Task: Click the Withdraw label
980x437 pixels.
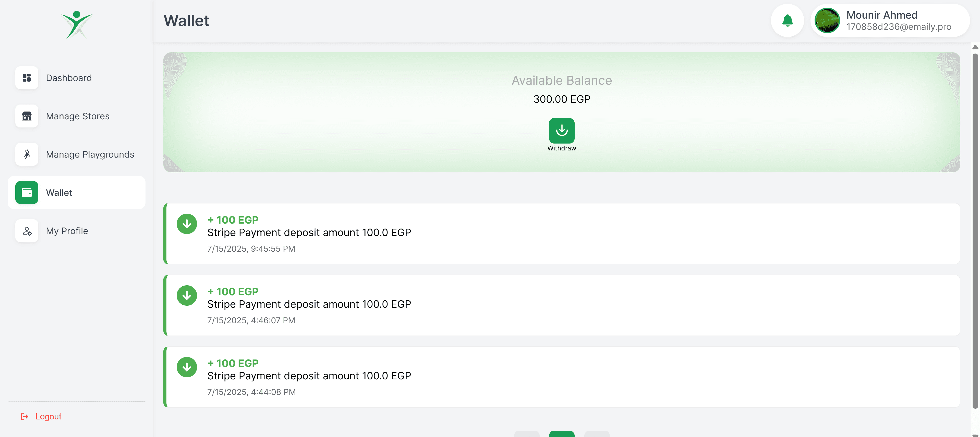Action: (562, 148)
